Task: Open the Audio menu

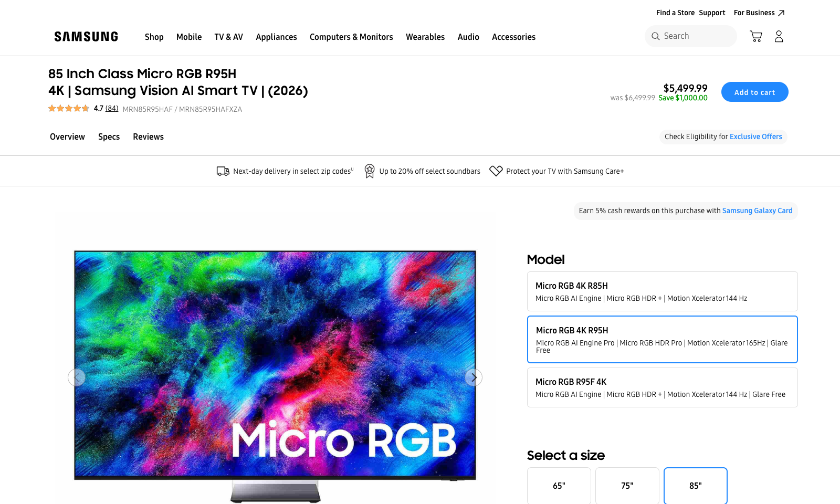Action: (468, 37)
